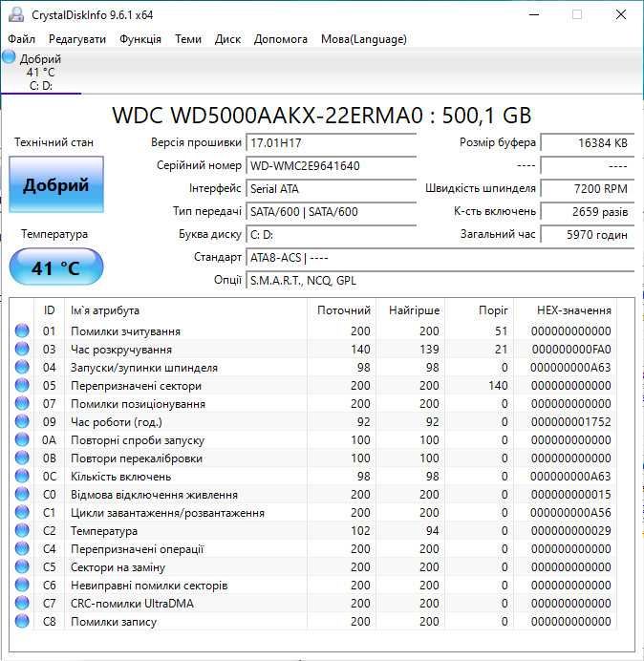
Task: Click the interface field Serial ATA
Action: 331,188
